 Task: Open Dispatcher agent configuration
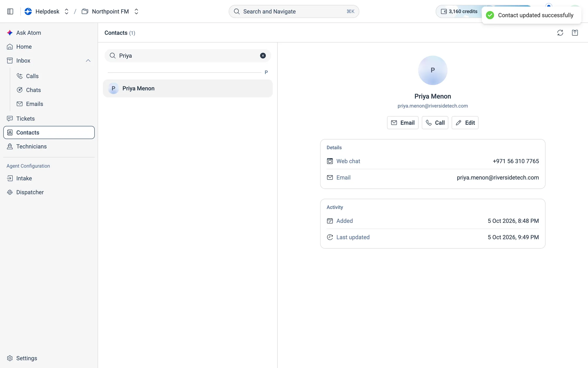tap(49, 192)
